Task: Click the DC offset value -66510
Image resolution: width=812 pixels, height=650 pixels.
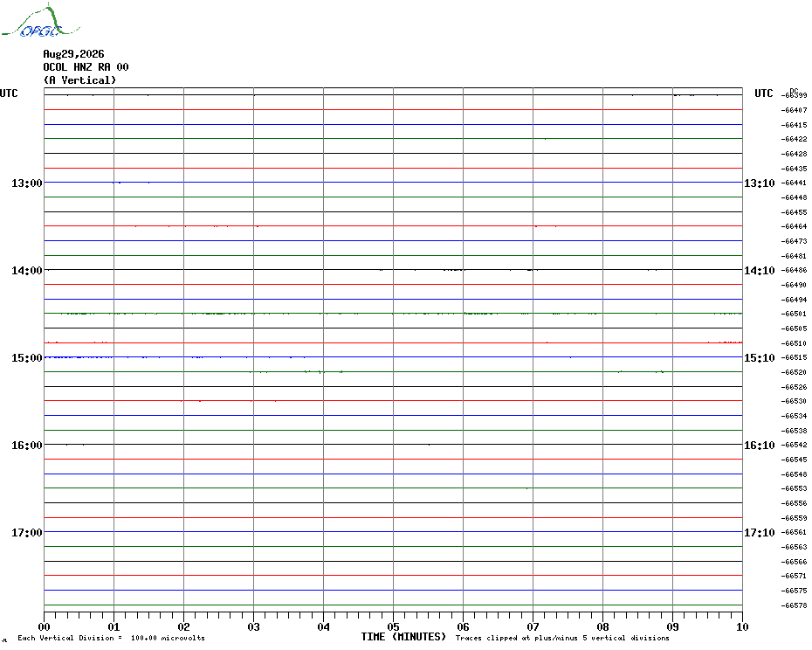Action: pyautogui.click(x=794, y=343)
